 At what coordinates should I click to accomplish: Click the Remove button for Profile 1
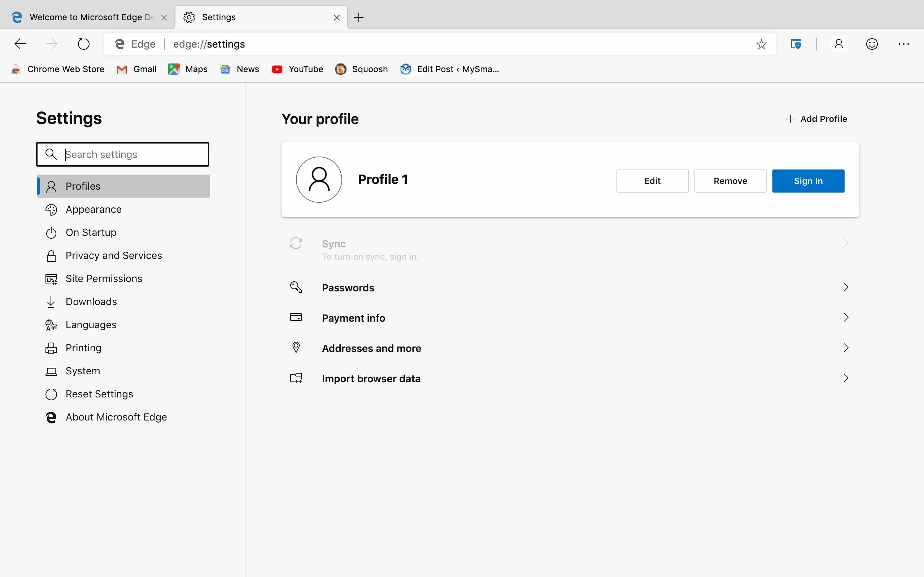(x=731, y=181)
